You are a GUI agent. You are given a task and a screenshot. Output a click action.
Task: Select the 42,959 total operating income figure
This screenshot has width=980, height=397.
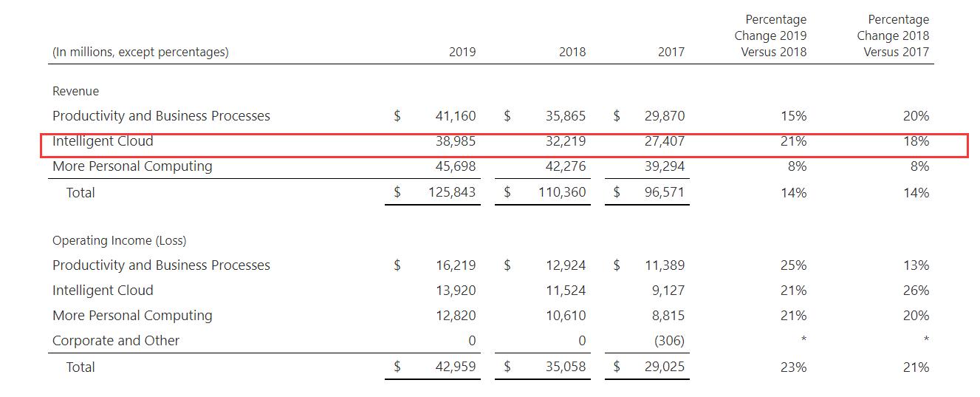pyautogui.click(x=456, y=367)
